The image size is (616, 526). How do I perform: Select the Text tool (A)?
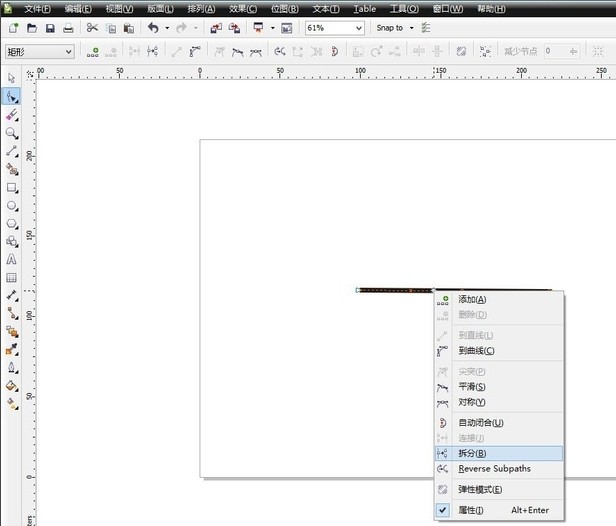[x=12, y=259]
